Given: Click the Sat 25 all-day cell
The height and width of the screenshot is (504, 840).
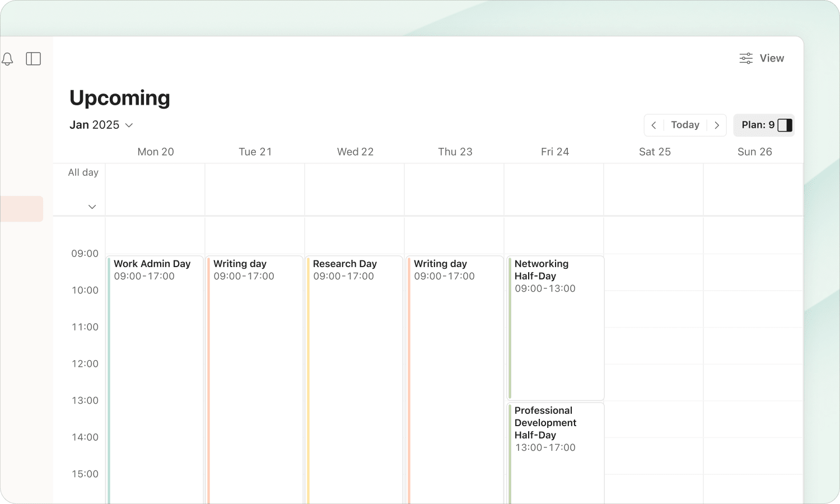Looking at the screenshot, I should [654, 189].
